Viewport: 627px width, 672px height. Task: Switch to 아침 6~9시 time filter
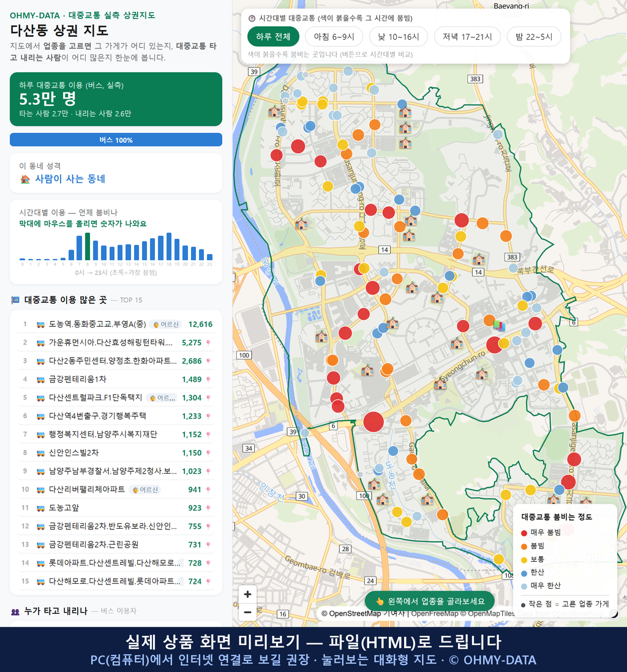click(334, 37)
